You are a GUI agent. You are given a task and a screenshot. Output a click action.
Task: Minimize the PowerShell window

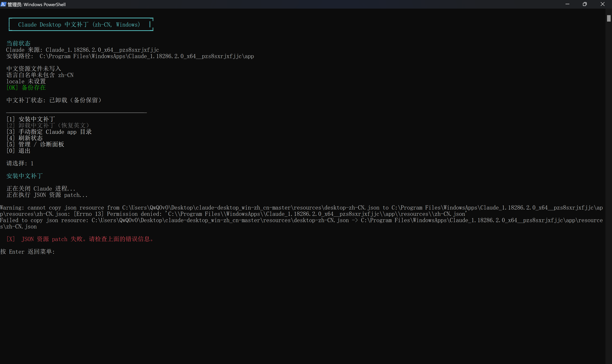pyautogui.click(x=567, y=4)
